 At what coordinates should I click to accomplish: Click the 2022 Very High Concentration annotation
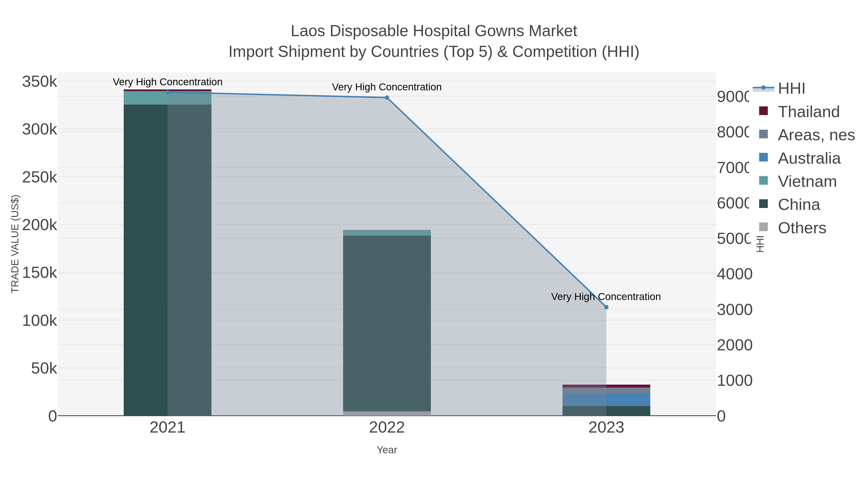coord(387,87)
